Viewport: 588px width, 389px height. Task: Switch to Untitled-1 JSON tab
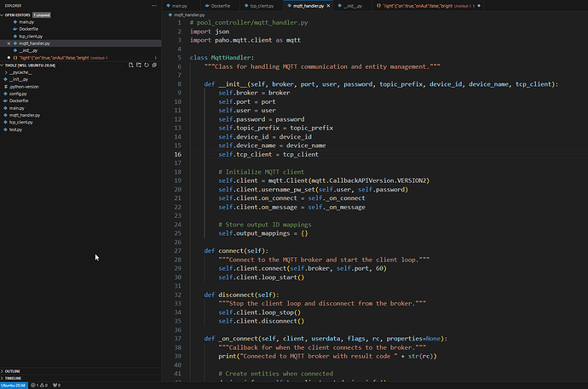click(x=429, y=6)
